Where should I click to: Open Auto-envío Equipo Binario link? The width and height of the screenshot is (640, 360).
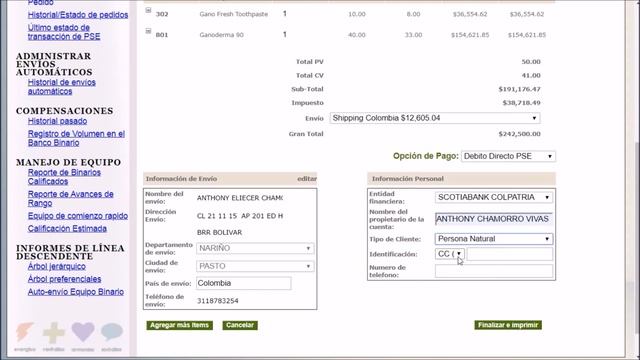pyautogui.click(x=76, y=292)
